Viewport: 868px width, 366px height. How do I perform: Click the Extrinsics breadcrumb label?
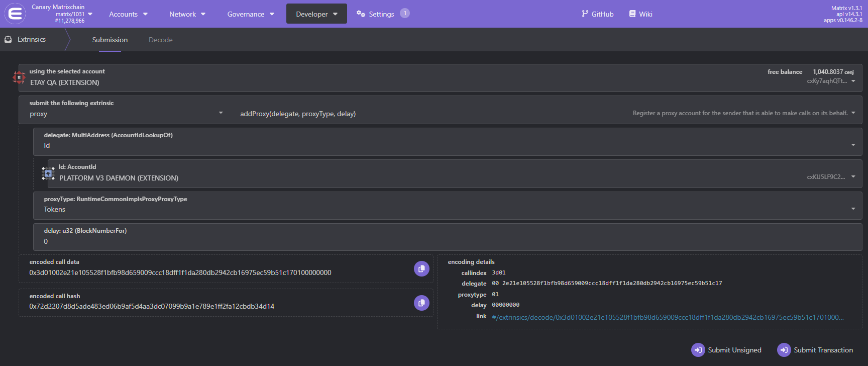(x=32, y=39)
